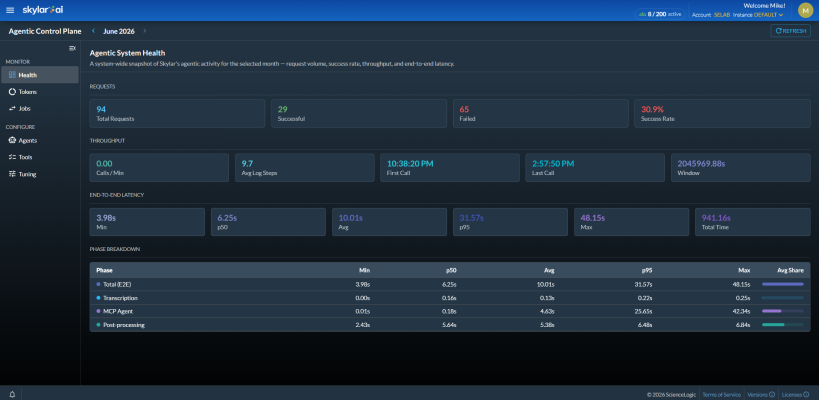819x400 pixels.
Task: Click the Avg Log Steps card
Action: coord(305,168)
